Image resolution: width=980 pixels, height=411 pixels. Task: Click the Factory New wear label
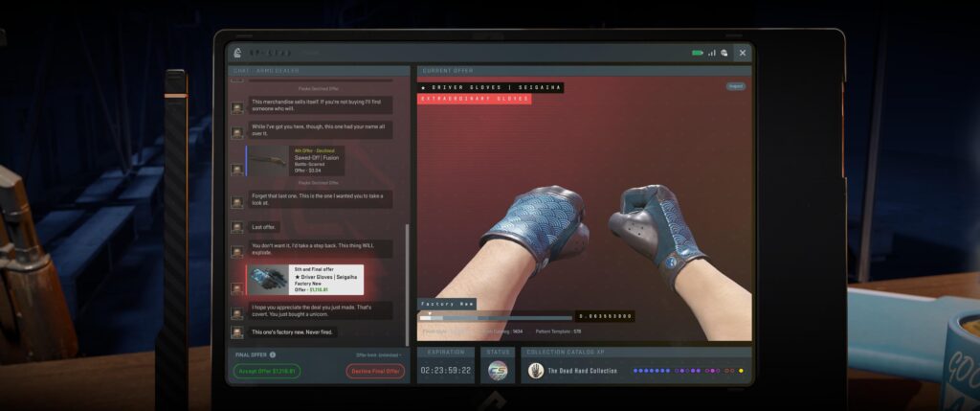click(x=446, y=304)
